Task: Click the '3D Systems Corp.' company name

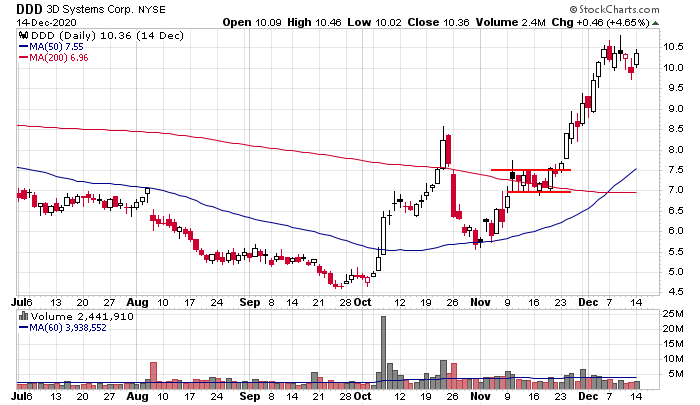Action: 90,9
